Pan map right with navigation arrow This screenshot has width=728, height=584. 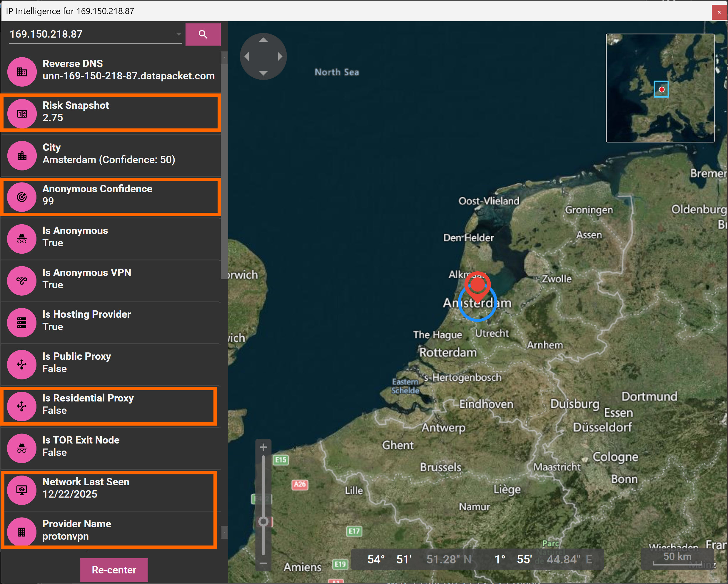(280, 56)
